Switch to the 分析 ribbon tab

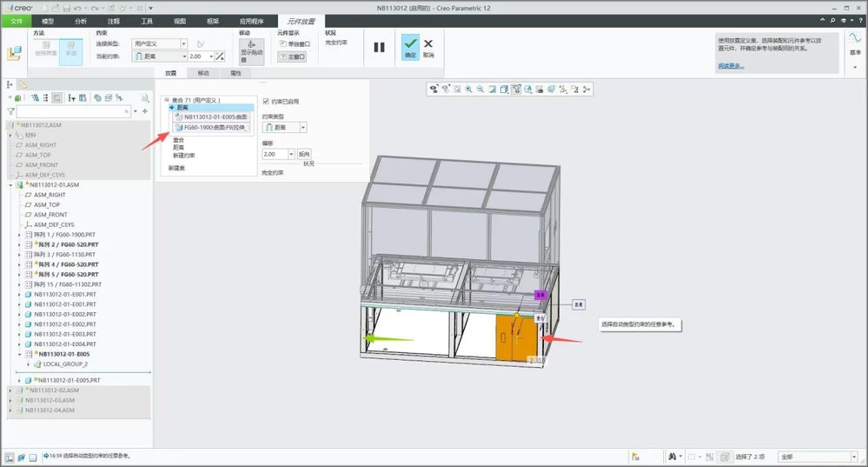(x=81, y=21)
